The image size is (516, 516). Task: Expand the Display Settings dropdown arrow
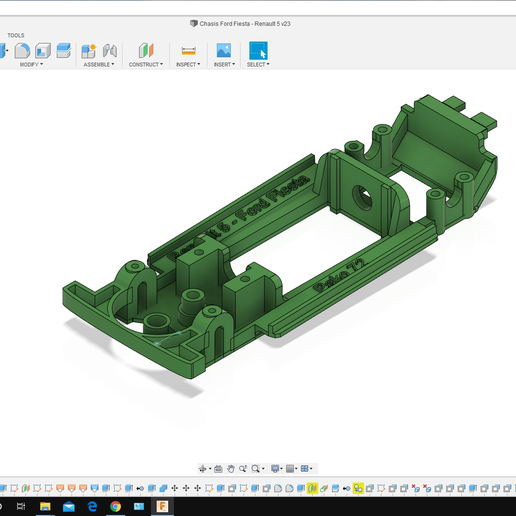point(282,469)
